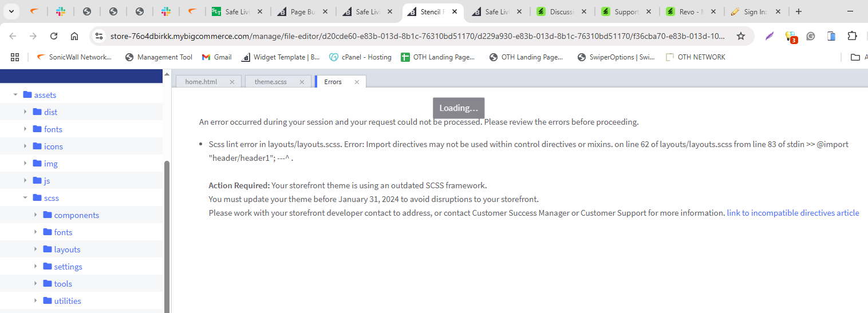Image resolution: width=868 pixels, height=313 pixels.
Task: Select the utilities folder label
Action: coord(68,301)
